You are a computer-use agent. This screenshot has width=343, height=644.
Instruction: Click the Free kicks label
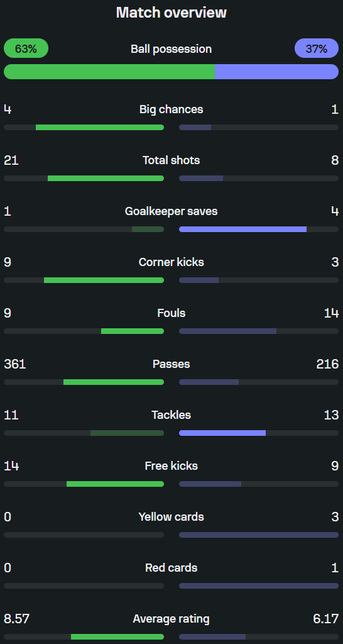point(171,466)
